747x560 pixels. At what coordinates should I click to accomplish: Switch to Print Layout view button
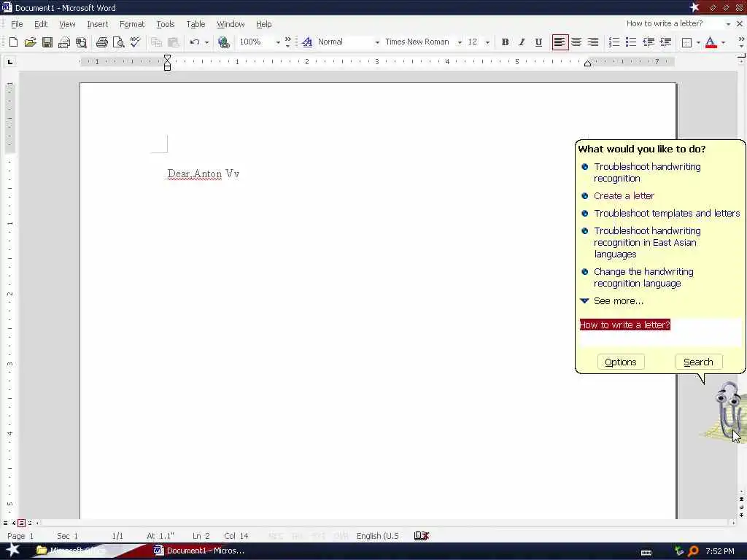tap(21, 523)
